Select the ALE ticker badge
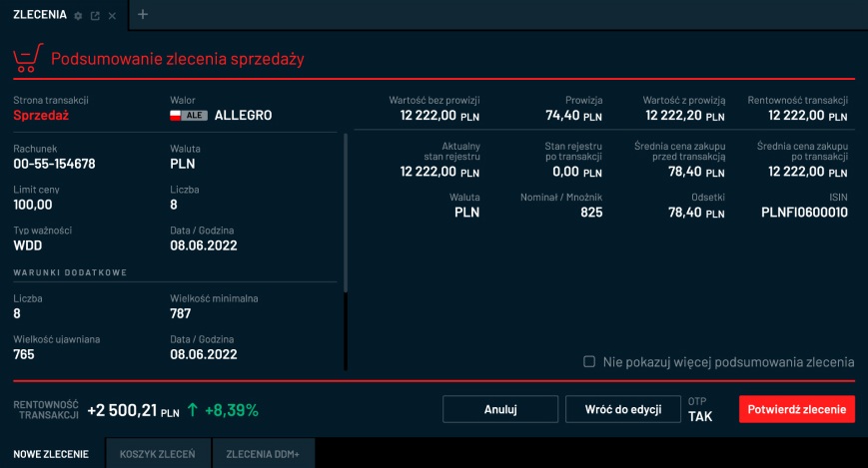 pos(195,116)
